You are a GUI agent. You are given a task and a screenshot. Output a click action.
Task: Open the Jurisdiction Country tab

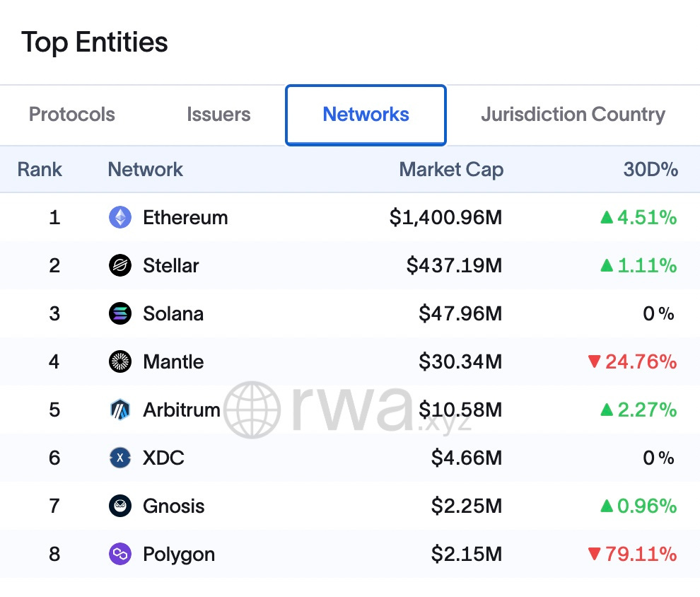573,115
